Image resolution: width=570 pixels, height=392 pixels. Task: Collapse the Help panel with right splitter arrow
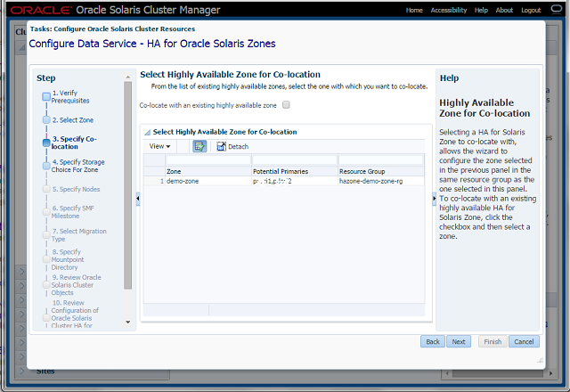434,199
